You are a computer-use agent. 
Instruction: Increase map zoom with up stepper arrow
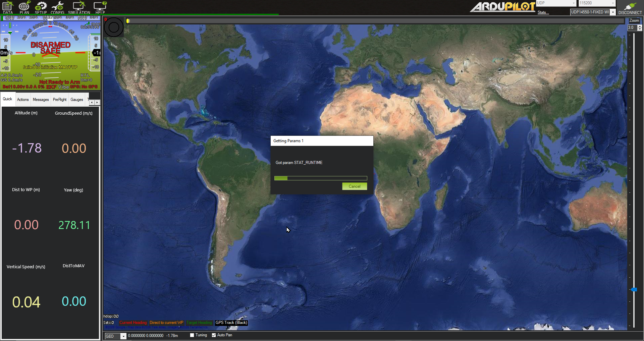tap(640, 26)
